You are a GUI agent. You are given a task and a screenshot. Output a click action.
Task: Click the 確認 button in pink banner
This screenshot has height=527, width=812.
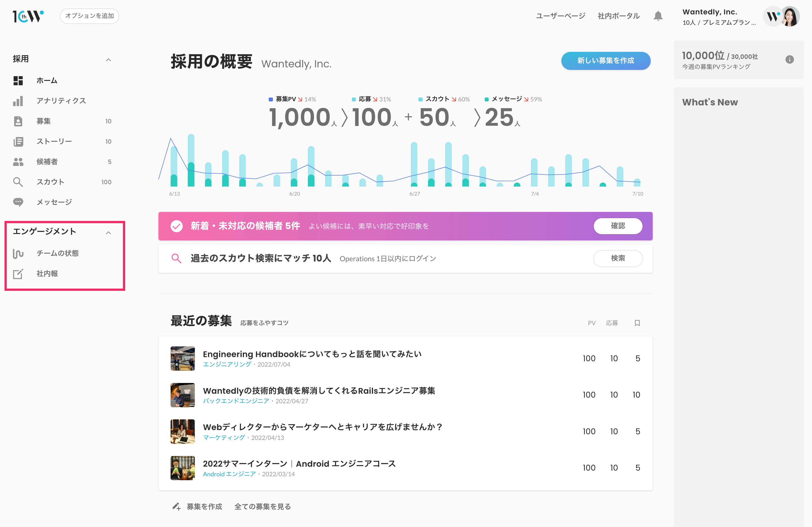[618, 226]
